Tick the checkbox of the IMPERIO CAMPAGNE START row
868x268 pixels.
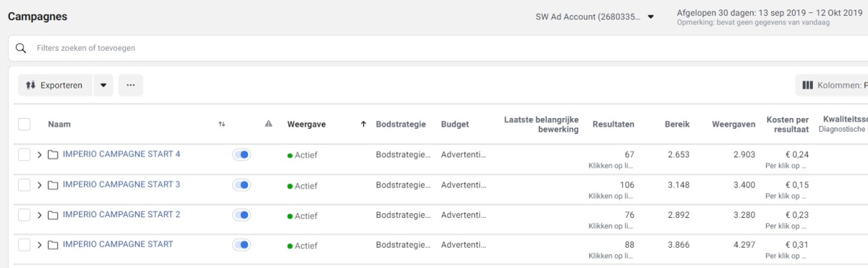click(x=24, y=245)
